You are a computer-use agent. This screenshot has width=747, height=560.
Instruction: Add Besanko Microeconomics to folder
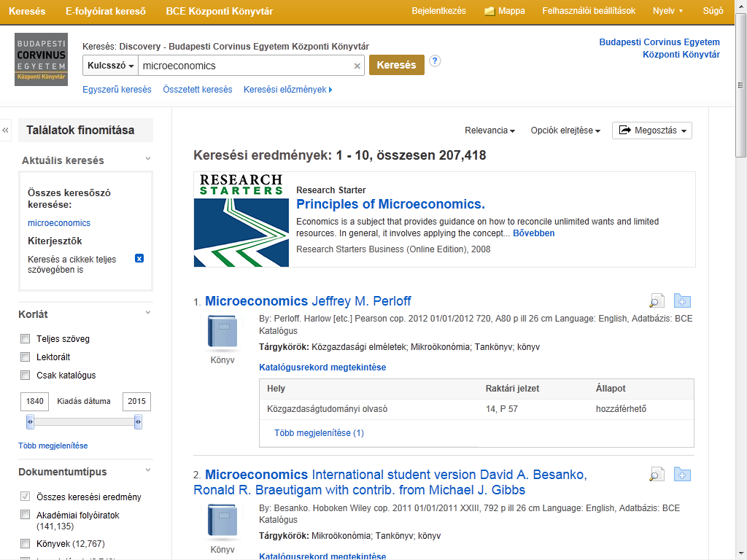pyautogui.click(x=682, y=475)
